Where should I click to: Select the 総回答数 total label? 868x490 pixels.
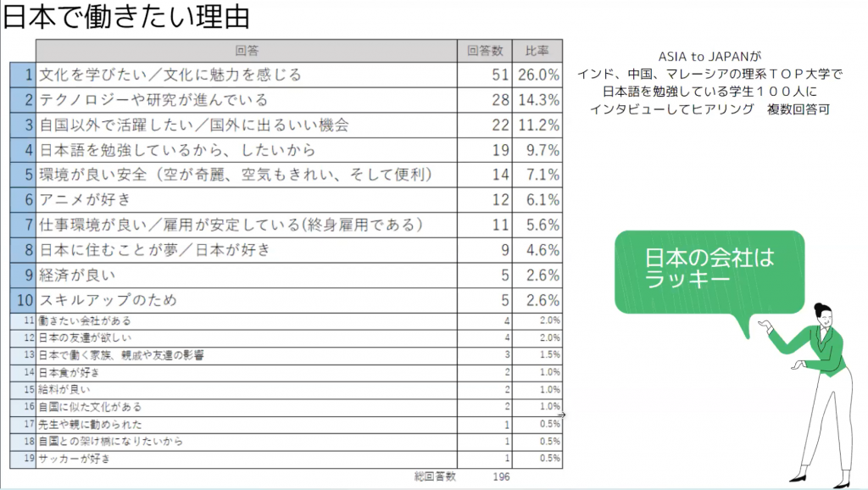pyautogui.click(x=435, y=476)
